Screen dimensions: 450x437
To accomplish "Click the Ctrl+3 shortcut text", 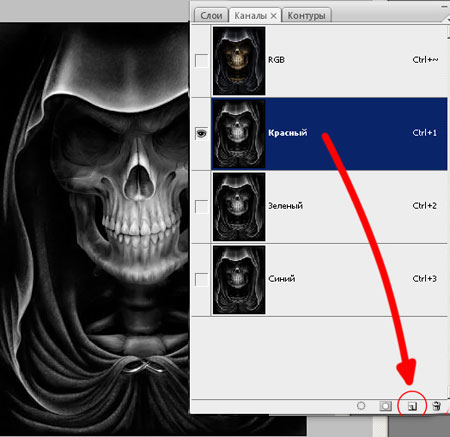I will (425, 278).
